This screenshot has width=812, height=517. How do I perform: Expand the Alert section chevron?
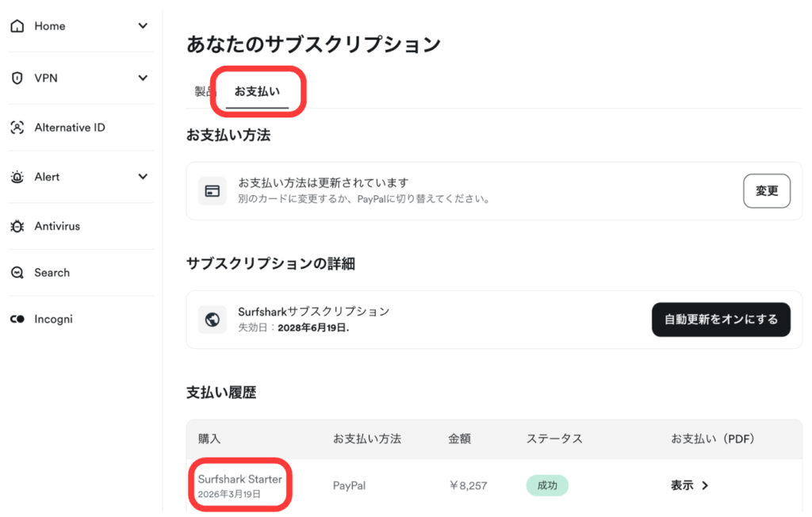143,177
